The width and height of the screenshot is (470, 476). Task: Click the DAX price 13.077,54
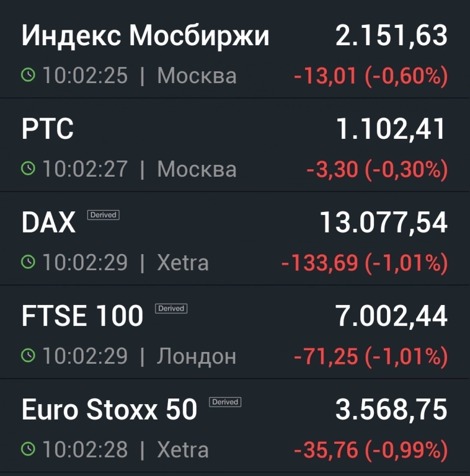pos(383,223)
